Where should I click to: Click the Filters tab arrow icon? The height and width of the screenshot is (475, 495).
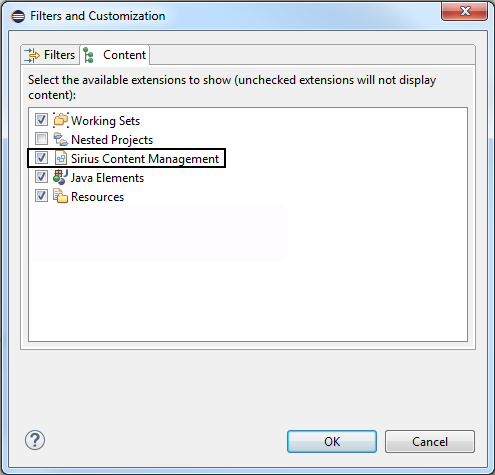coord(32,55)
